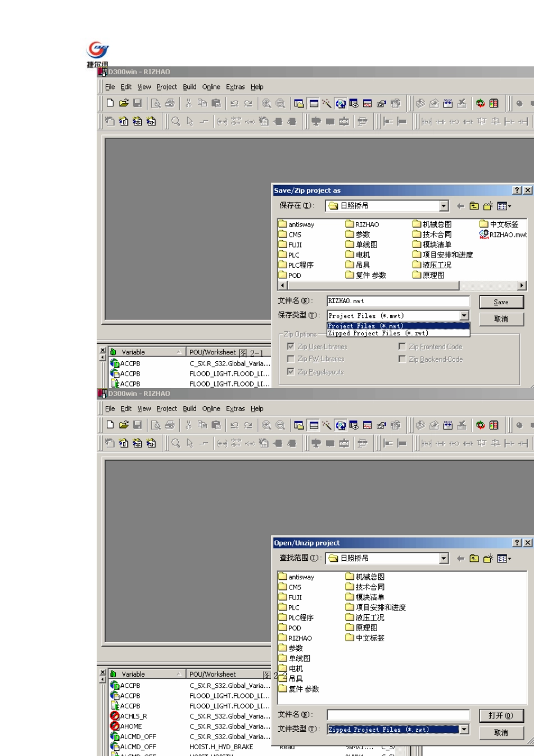Click the empty 文件名 field in Open/Unzip dialog
The image size is (534, 756).
[x=398, y=715]
